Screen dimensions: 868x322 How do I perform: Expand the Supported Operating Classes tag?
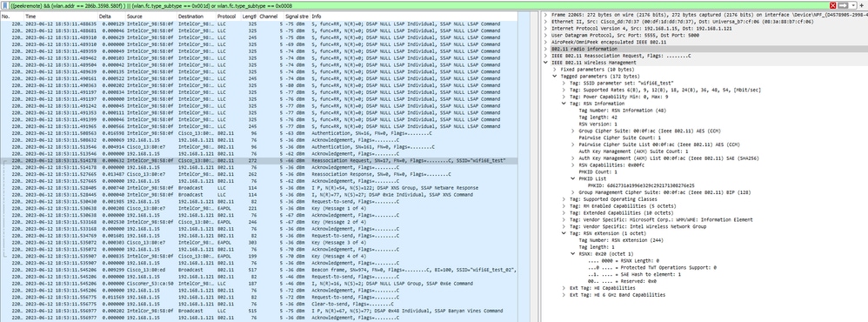[x=564, y=199]
